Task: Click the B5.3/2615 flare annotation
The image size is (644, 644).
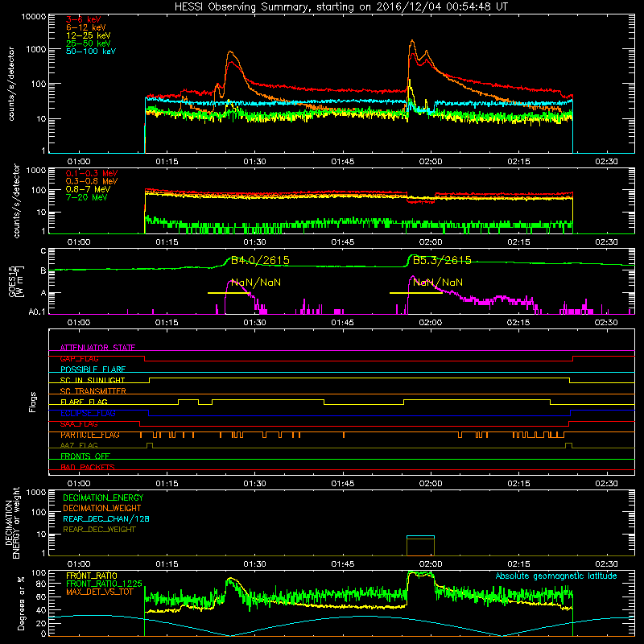Action: pos(442,260)
